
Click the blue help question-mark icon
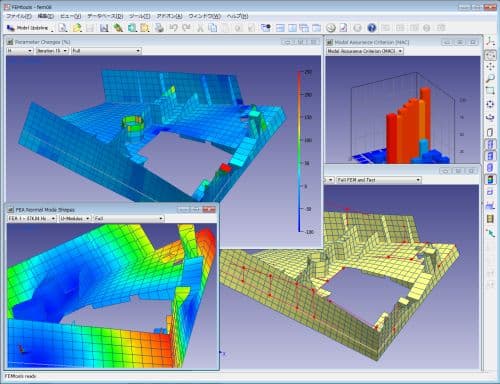372,28
